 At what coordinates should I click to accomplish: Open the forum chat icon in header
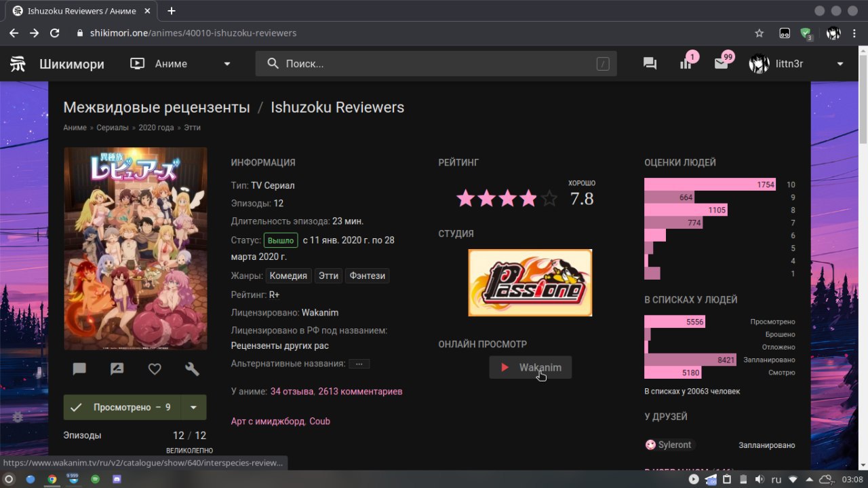coord(650,64)
